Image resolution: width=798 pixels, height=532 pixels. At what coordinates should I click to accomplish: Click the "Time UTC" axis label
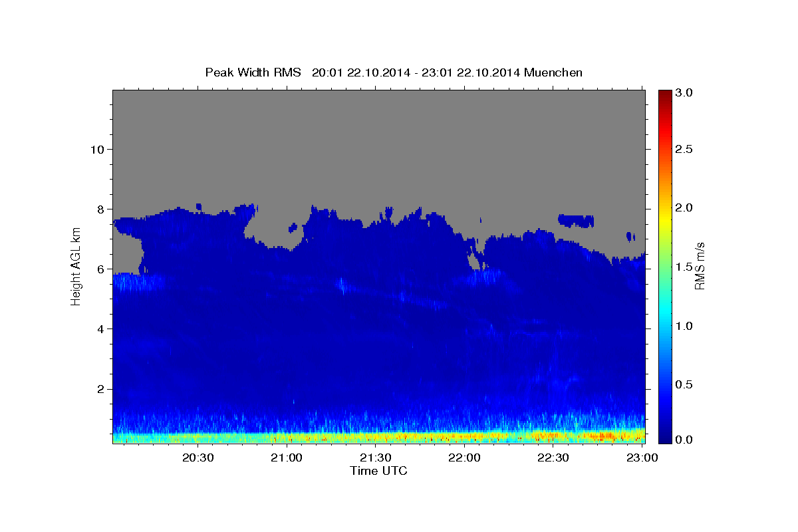(x=378, y=471)
